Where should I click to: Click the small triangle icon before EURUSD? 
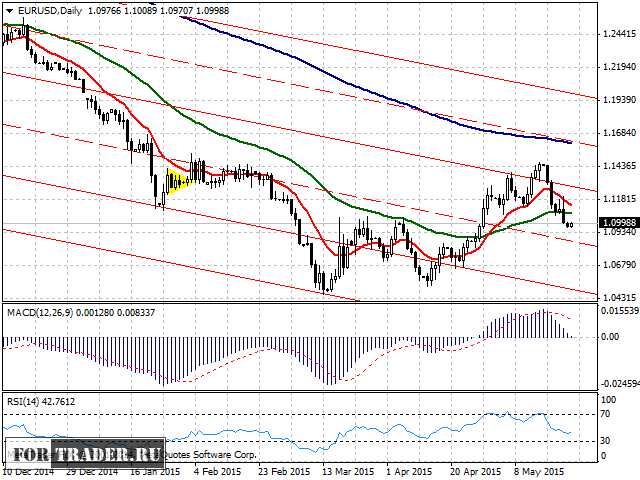6,9
